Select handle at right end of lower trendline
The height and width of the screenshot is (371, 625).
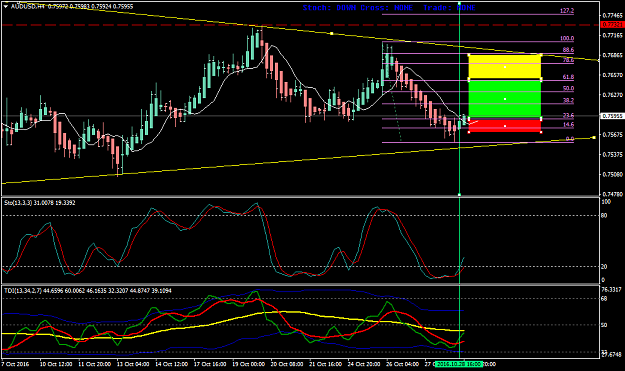pos(594,137)
